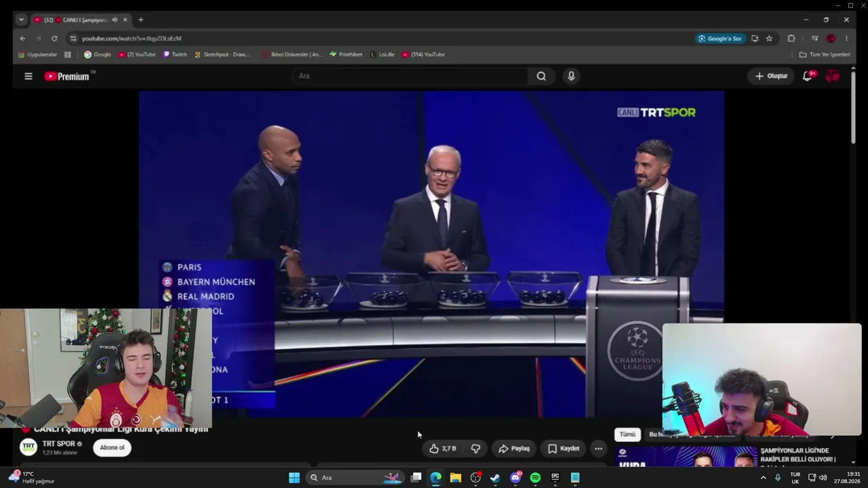Open the LoLdle bookmark
The width and height of the screenshot is (868, 488).
coord(382,54)
